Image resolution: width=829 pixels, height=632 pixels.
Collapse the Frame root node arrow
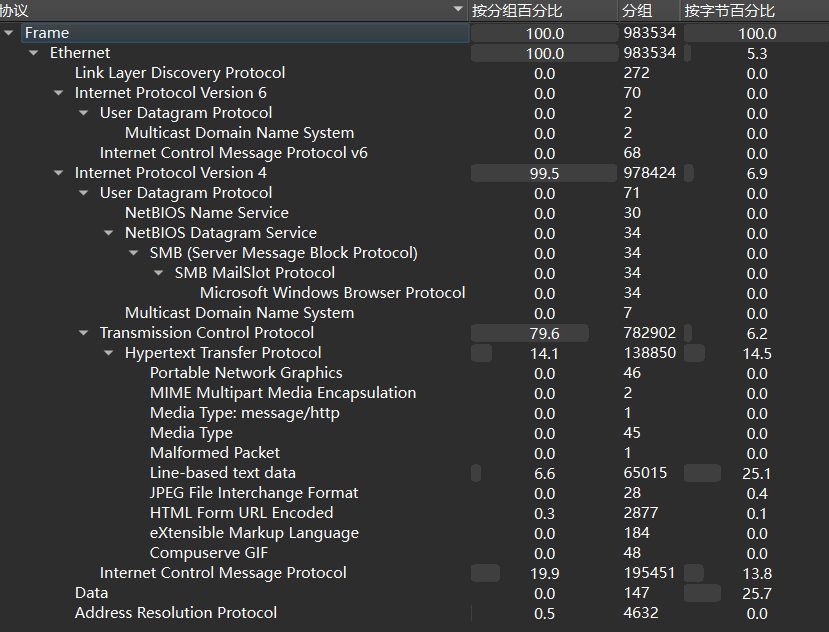(9, 33)
